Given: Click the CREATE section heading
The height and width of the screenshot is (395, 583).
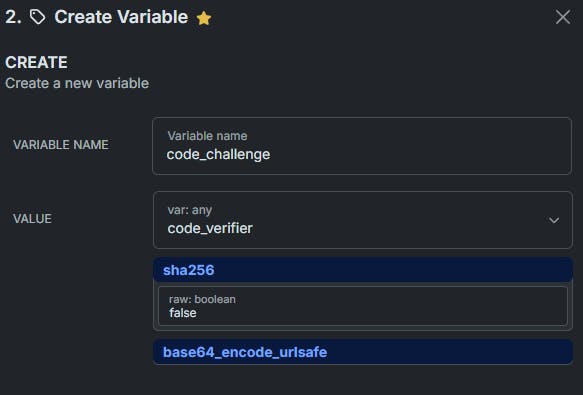Looking at the screenshot, I should tap(36, 62).
